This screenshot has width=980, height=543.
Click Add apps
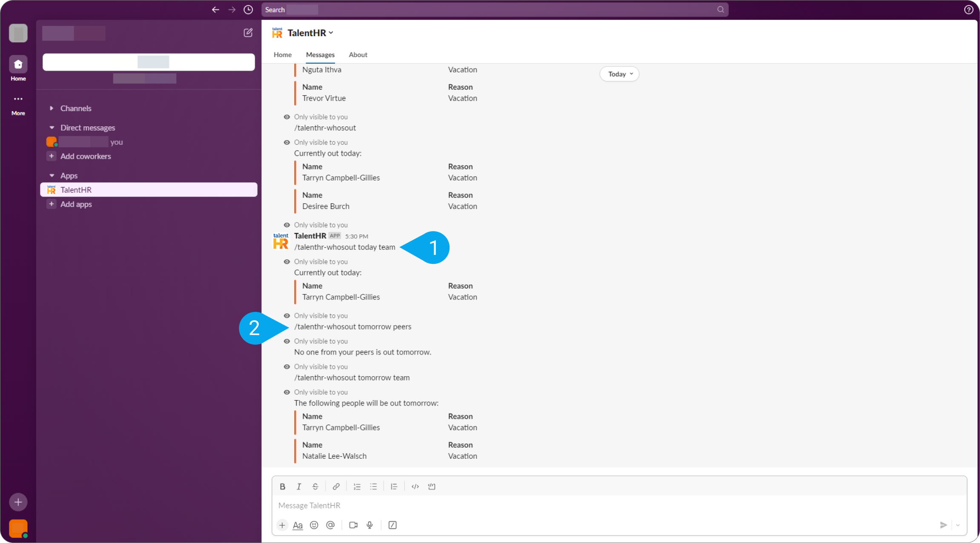[76, 204]
